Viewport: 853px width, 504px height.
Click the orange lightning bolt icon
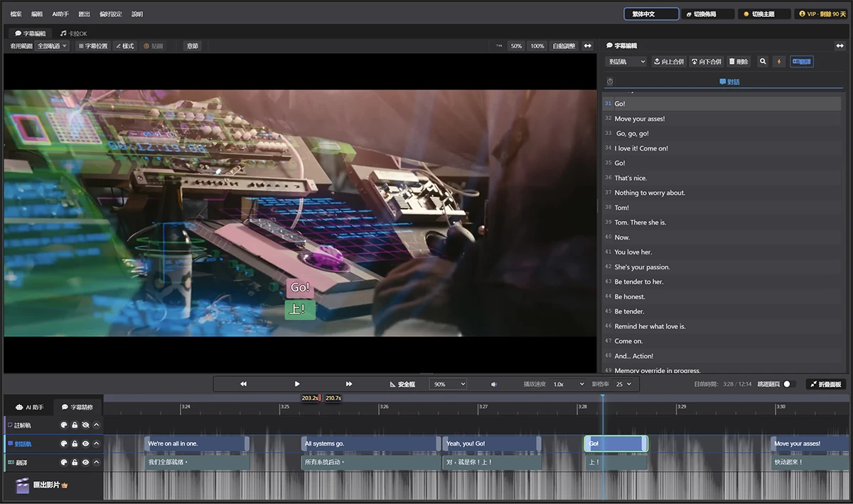click(x=779, y=62)
